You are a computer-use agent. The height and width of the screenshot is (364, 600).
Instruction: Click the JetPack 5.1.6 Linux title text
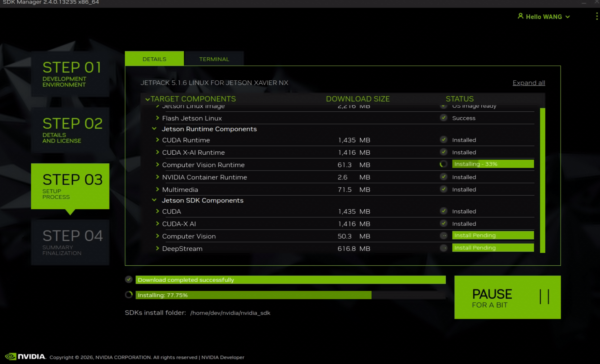tap(214, 82)
